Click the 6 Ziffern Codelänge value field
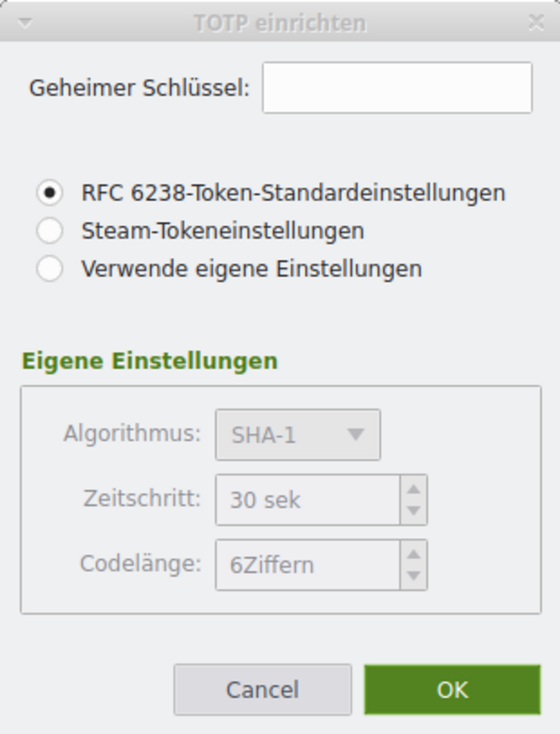Viewport: 560px width, 734px height. coord(307,565)
